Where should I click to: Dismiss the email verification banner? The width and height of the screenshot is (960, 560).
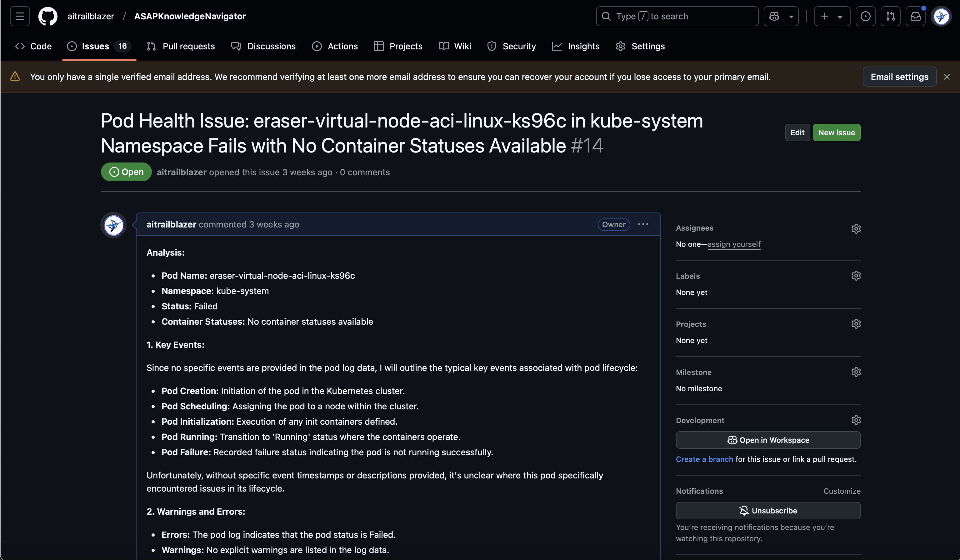947,77
